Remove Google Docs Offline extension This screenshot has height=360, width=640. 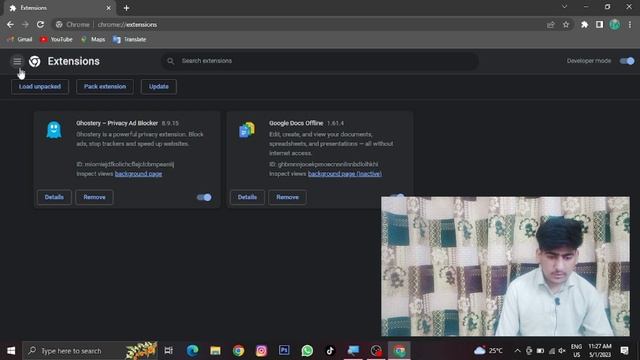[x=287, y=197]
